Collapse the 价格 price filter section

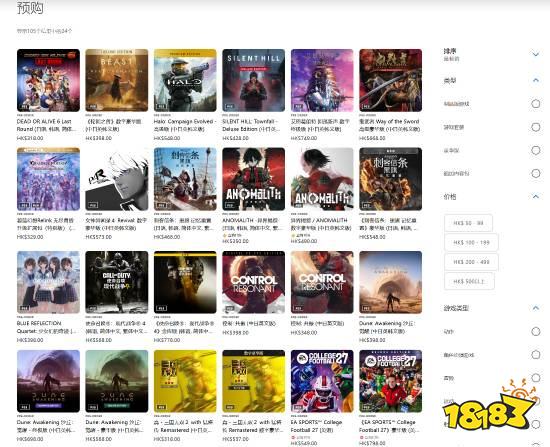[535, 196]
